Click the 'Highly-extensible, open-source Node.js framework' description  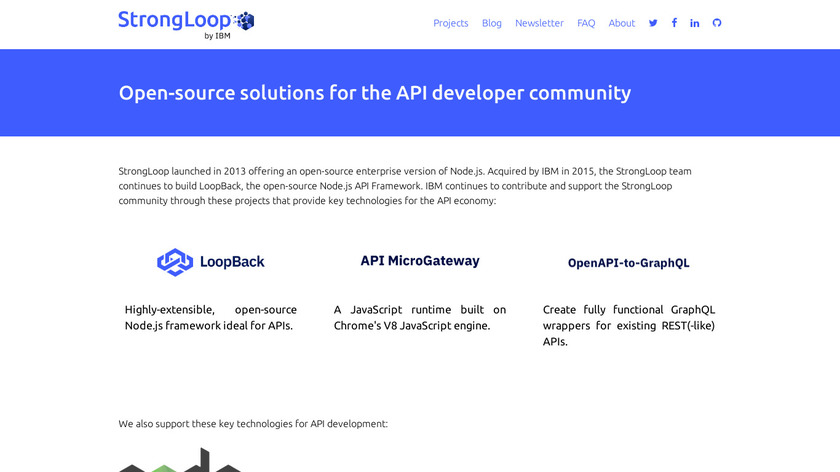[211, 318]
